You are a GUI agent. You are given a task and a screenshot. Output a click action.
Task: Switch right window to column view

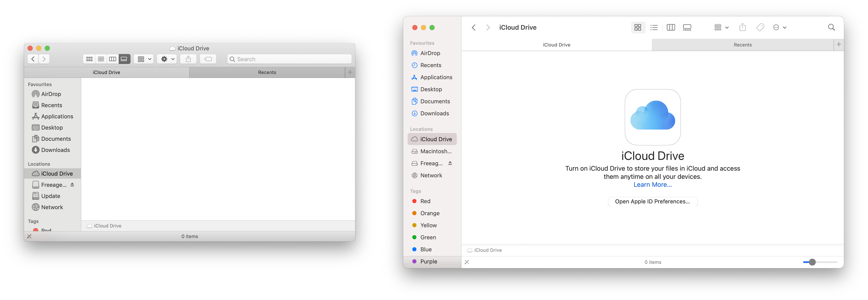[670, 27]
